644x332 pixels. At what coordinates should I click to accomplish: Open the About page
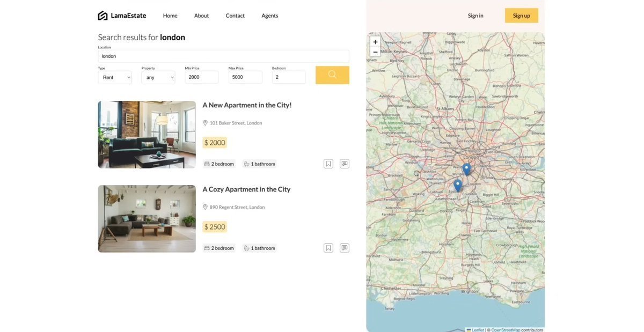[x=201, y=16]
